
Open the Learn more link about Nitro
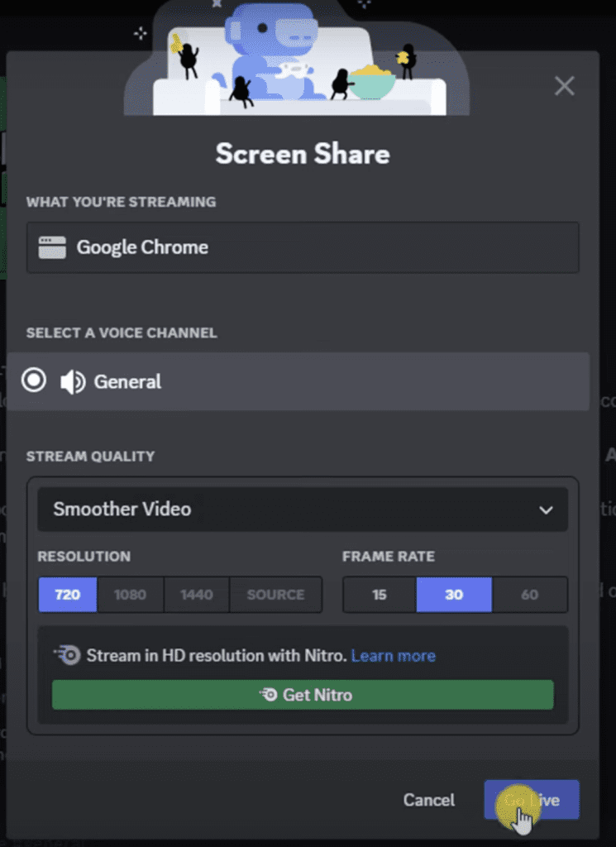394,655
